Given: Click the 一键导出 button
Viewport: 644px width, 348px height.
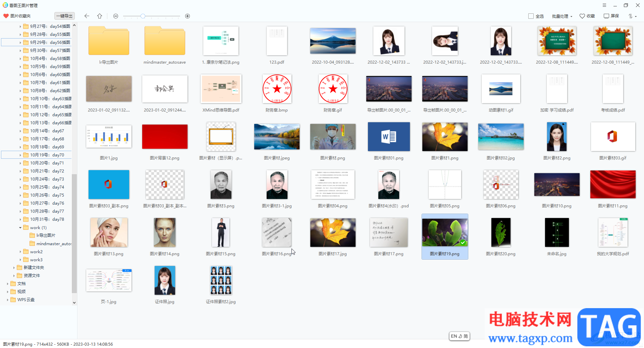Looking at the screenshot, I should (x=64, y=16).
